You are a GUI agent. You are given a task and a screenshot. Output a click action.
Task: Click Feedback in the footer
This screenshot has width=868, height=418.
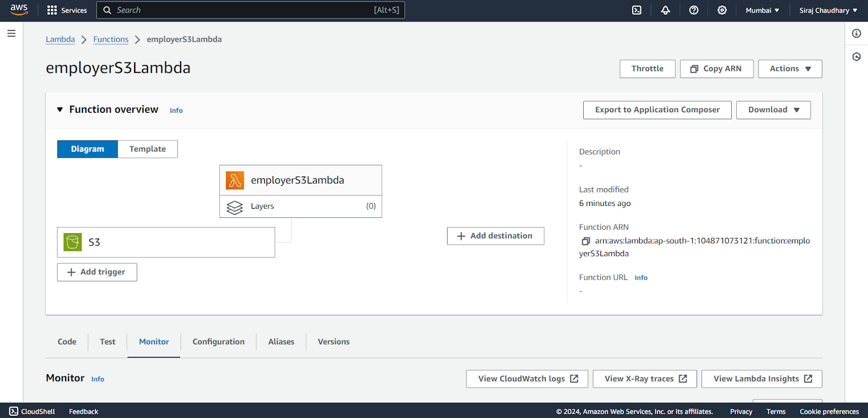pyautogui.click(x=84, y=411)
